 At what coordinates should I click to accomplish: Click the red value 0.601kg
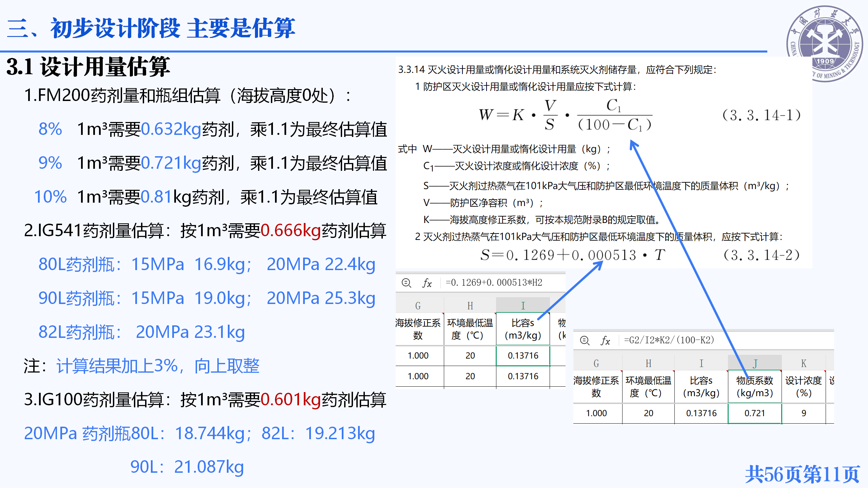pos(291,400)
